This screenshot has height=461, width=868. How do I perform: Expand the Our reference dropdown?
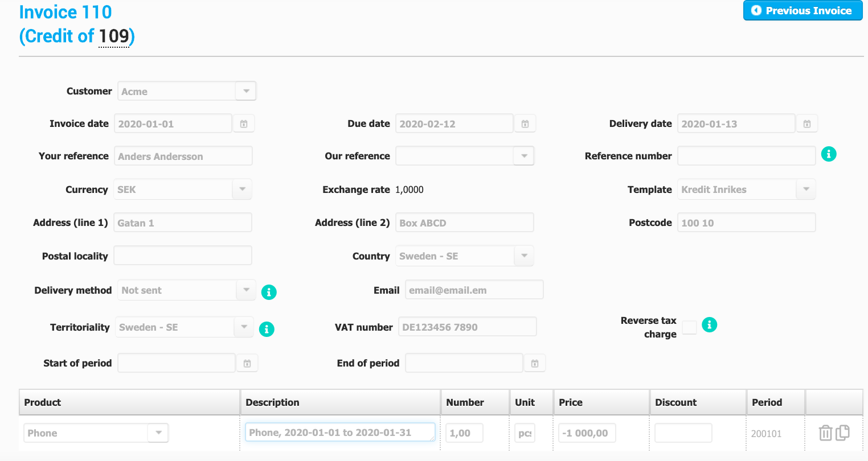(x=524, y=155)
